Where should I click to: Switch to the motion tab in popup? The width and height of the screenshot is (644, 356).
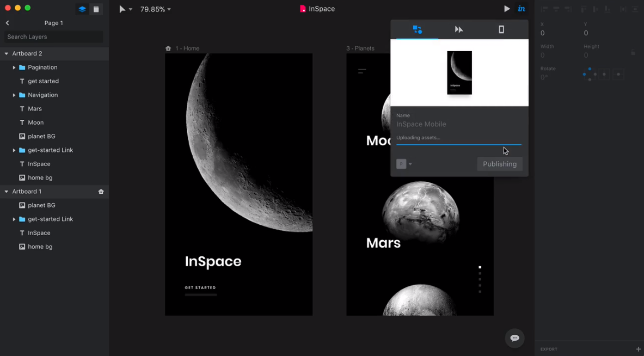coord(459,29)
